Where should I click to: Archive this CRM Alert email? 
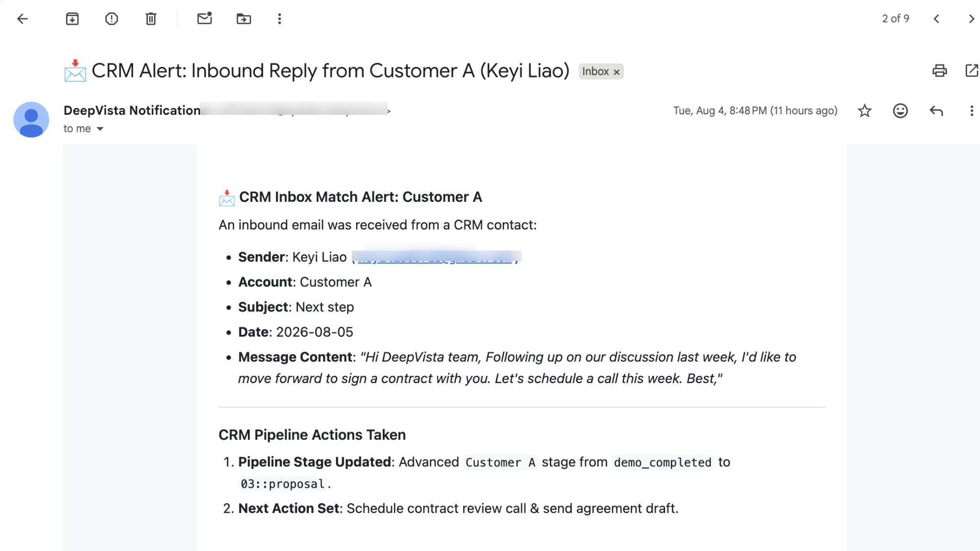click(x=72, y=19)
